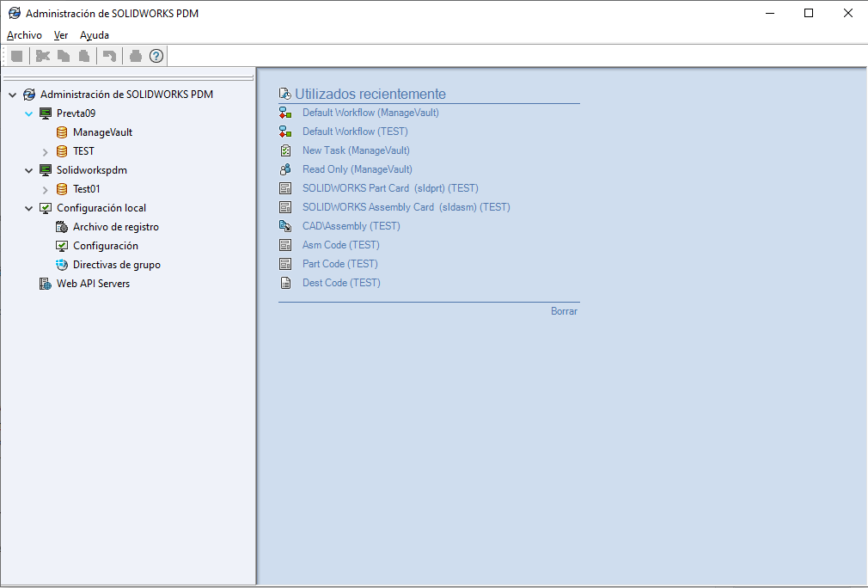868x588 pixels.
Task: Click the SOLIDWORKS Assembly Card icon
Action: 285,207
